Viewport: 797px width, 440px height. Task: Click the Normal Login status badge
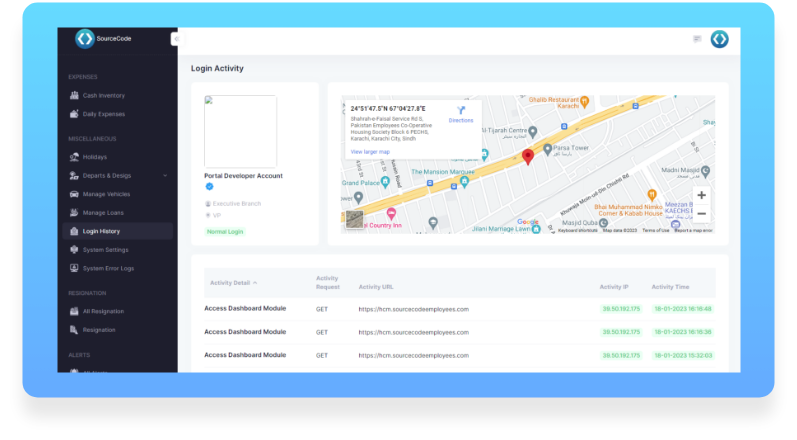(225, 231)
